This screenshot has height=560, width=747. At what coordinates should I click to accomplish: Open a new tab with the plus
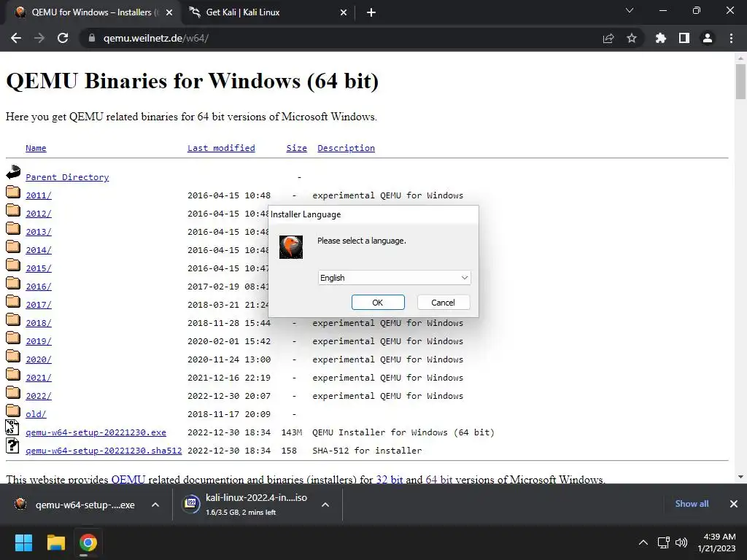[x=371, y=12]
